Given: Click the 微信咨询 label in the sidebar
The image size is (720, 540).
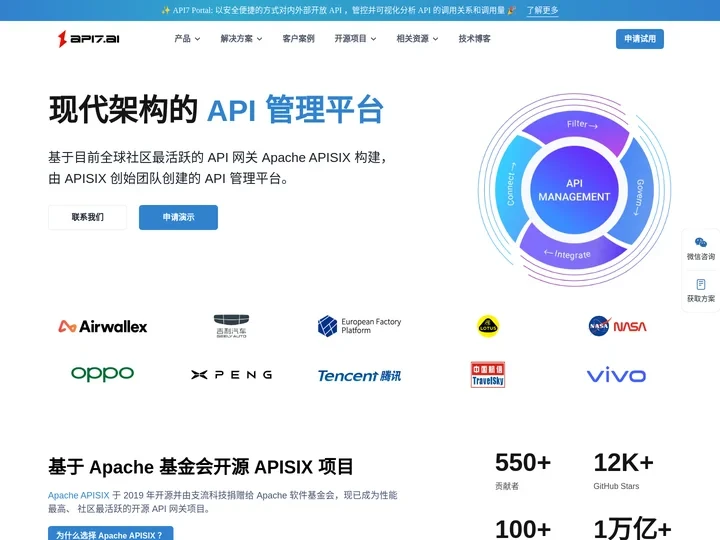Looking at the screenshot, I should [x=701, y=257].
